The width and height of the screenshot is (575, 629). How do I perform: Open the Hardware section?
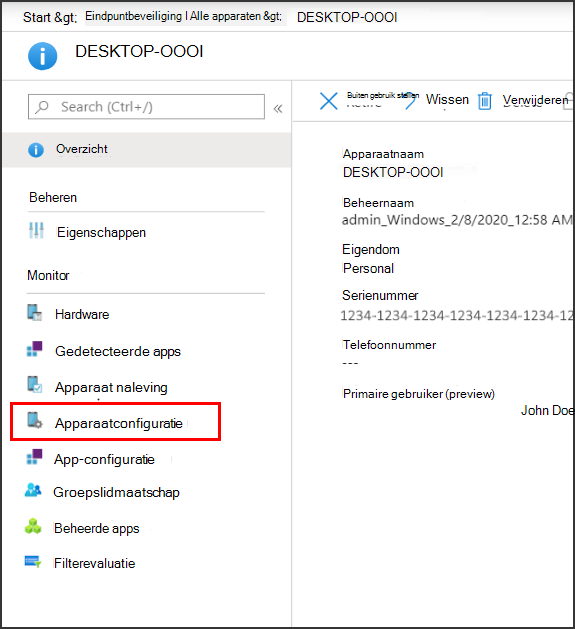click(82, 314)
